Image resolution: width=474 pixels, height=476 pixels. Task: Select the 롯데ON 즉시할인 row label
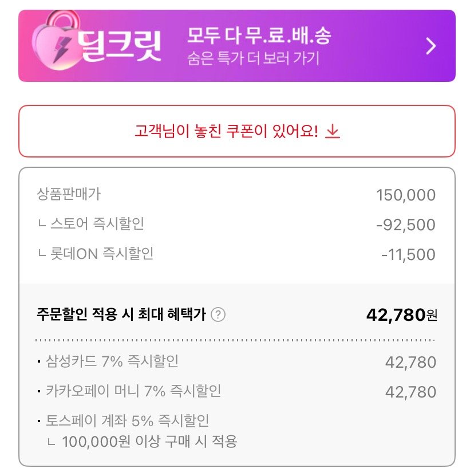click(x=95, y=254)
